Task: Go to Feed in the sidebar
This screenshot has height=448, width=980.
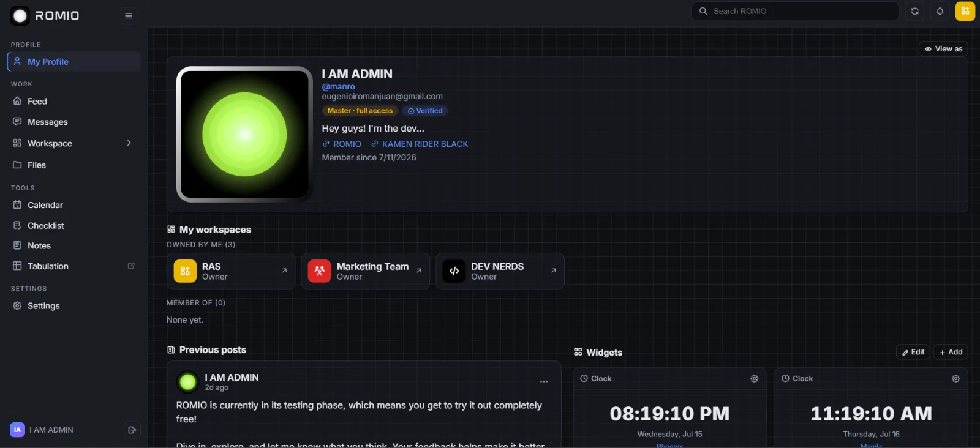Action: pos(74,102)
